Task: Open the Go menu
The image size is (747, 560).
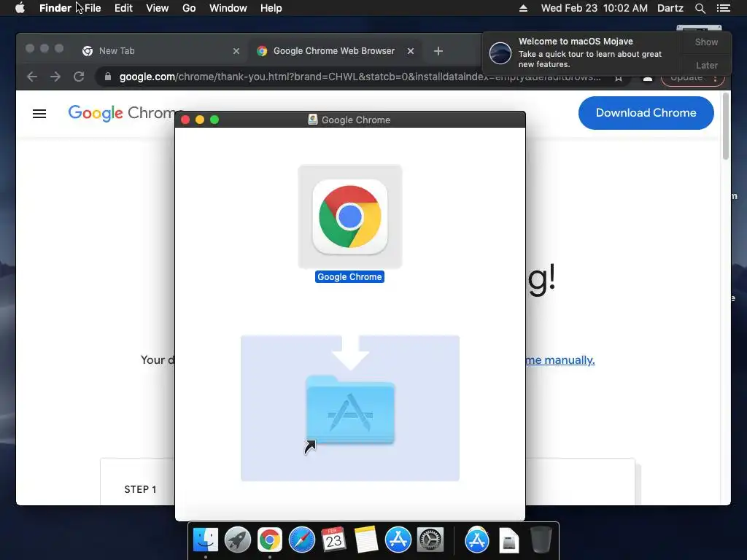Action: point(189,8)
